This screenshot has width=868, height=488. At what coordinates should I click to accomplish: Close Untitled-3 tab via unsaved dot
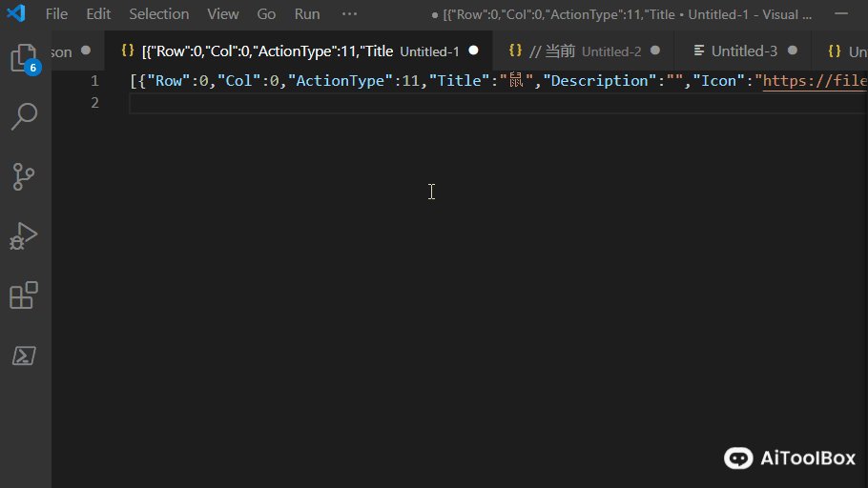coord(793,51)
